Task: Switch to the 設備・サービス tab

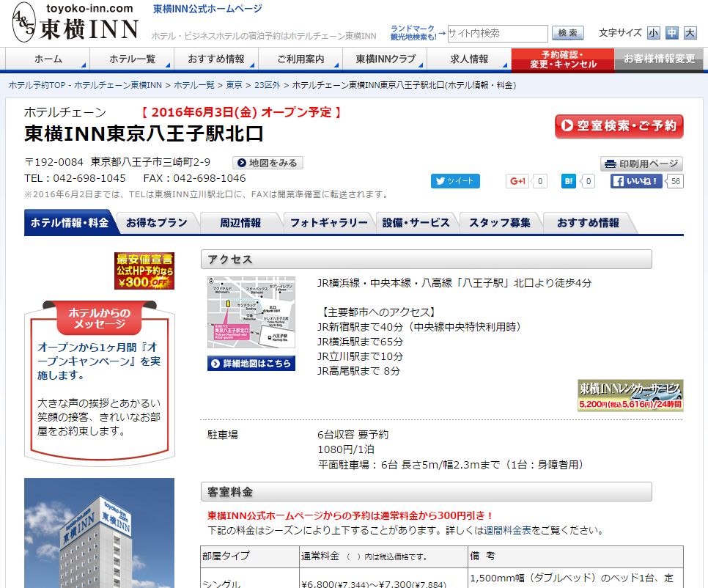Action: (x=416, y=223)
